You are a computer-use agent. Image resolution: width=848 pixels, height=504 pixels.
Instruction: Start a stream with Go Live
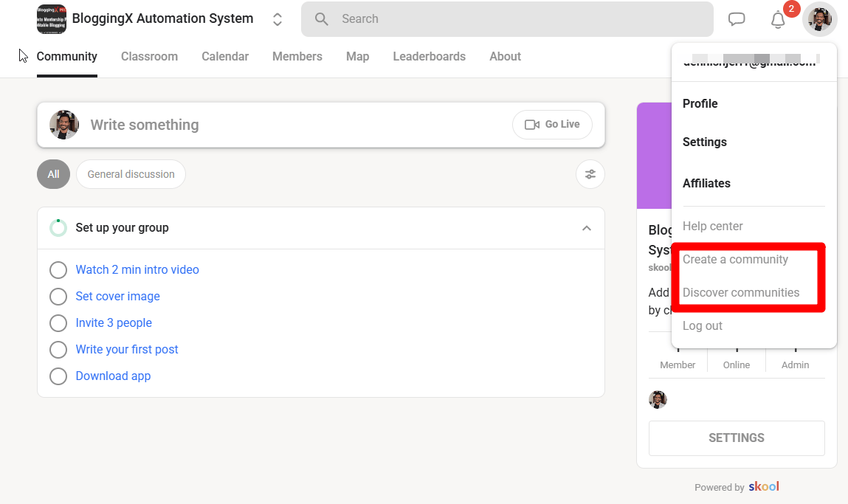coord(552,125)
